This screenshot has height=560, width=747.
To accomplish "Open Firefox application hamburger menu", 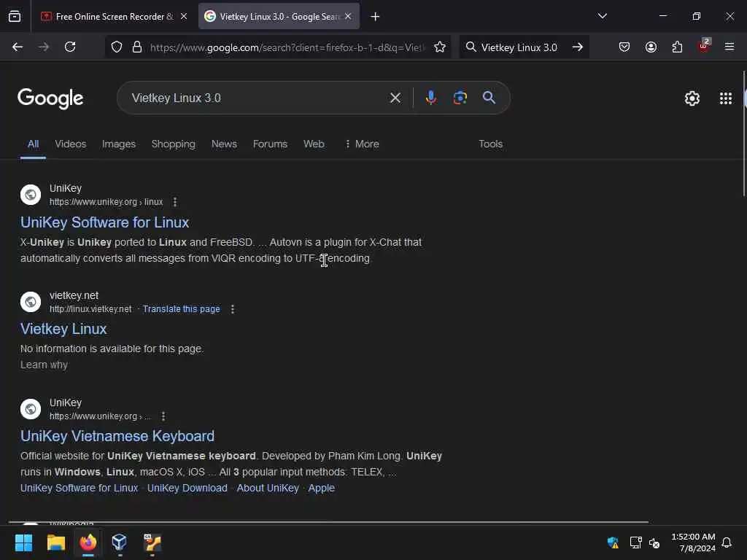I will (729, 47).
